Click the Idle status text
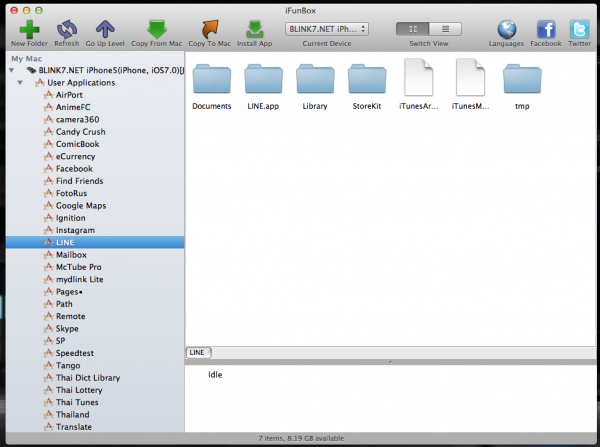600x447 pixels. [x=215, y=375]
